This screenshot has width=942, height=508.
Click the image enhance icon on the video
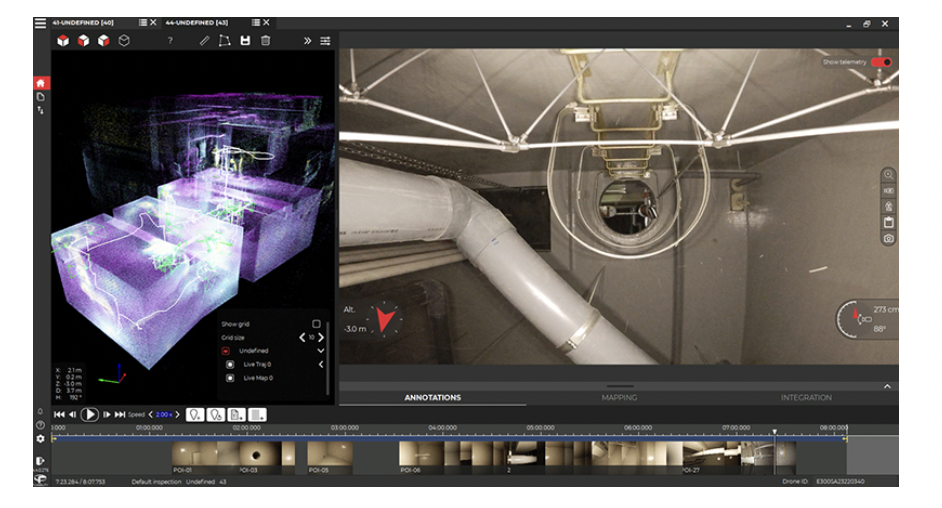click(888, 207)
